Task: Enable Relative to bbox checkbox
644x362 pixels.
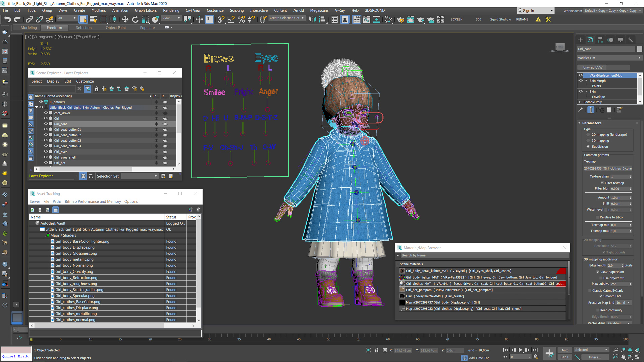Action: pos(598,217)
